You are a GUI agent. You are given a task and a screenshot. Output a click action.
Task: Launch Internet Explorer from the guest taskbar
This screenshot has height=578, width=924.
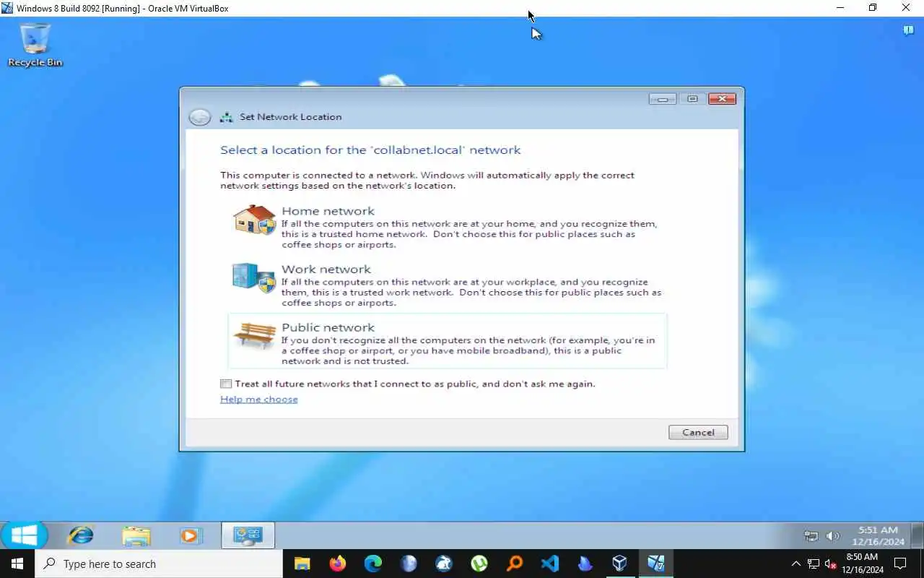(x=81, y=535)
